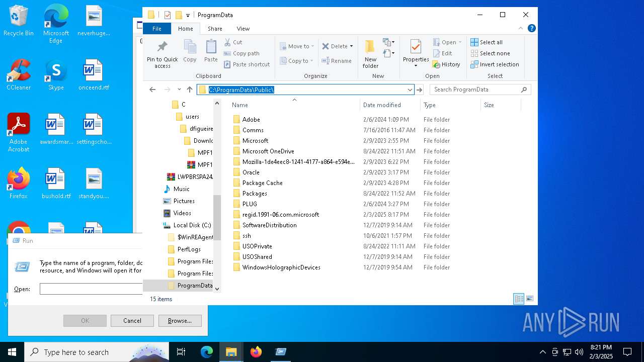Viewport: 644px width, 362px height.
Task: Expand the Delete dropdown arrow
Action: [x=351, y=46]
